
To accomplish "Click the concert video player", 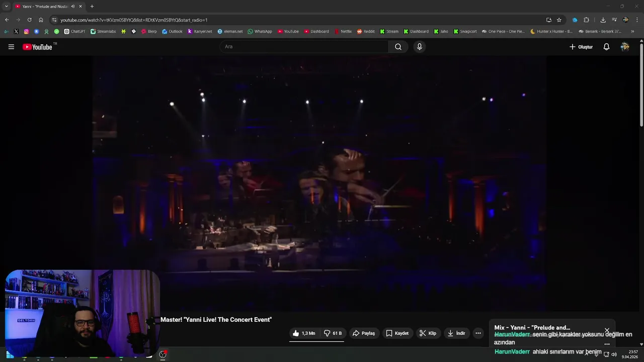I will click(319, 183).
